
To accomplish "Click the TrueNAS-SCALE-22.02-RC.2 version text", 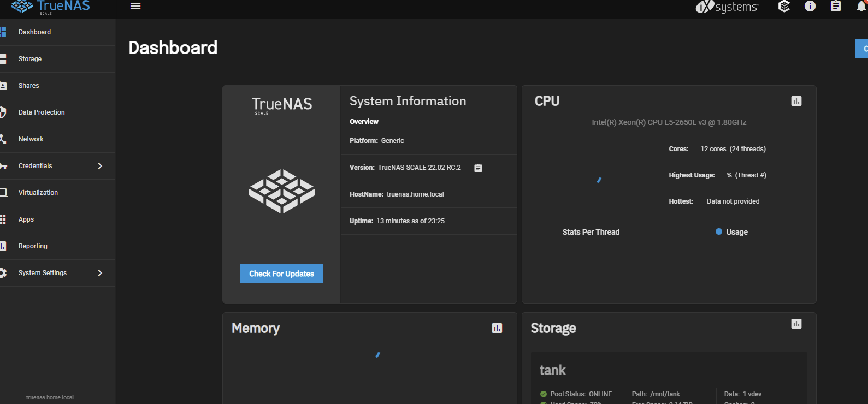I will pos(420,168).
